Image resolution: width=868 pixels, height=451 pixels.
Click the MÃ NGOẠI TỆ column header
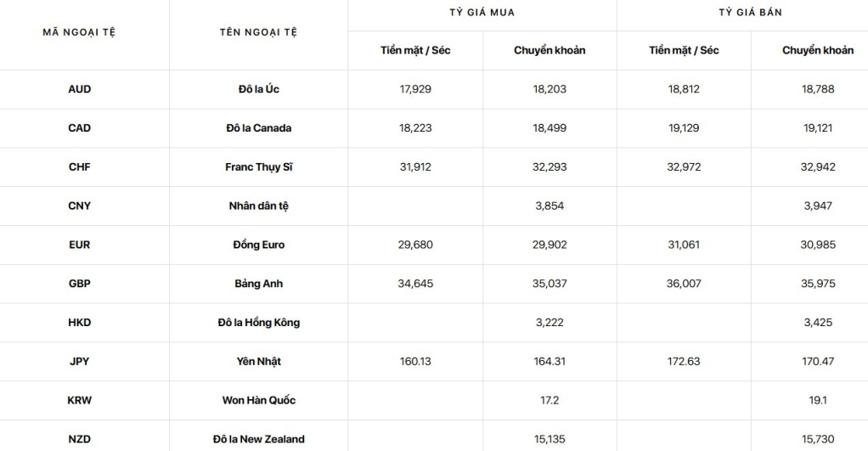tap(79, 32)
